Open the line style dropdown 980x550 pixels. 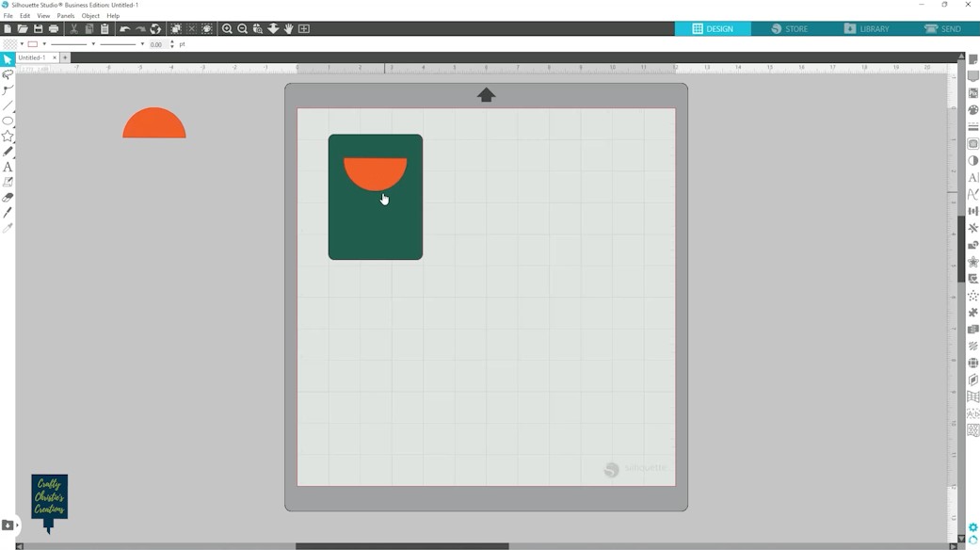click(93, 44)
